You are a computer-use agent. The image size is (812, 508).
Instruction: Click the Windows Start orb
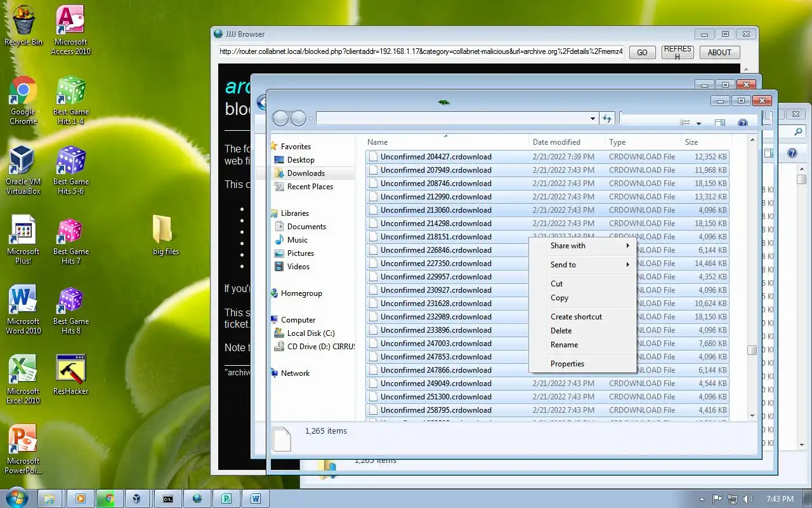(x=16, y=498)
